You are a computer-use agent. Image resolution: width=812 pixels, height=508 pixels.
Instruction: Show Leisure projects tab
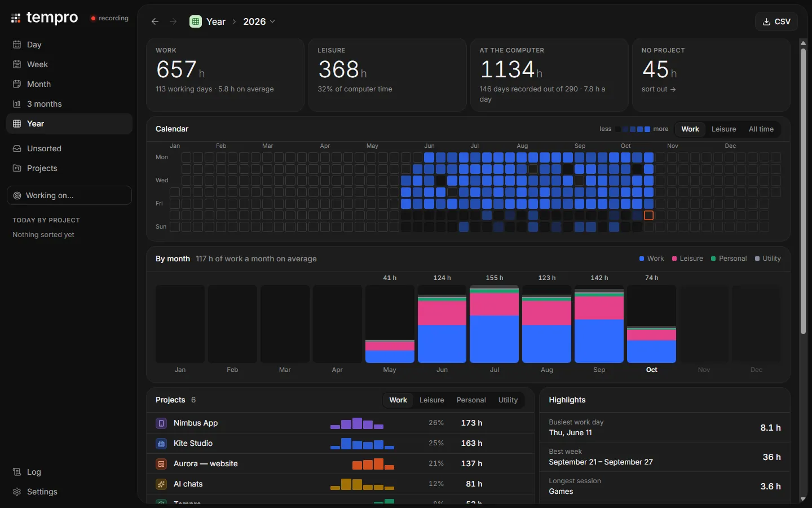[432, 400]
